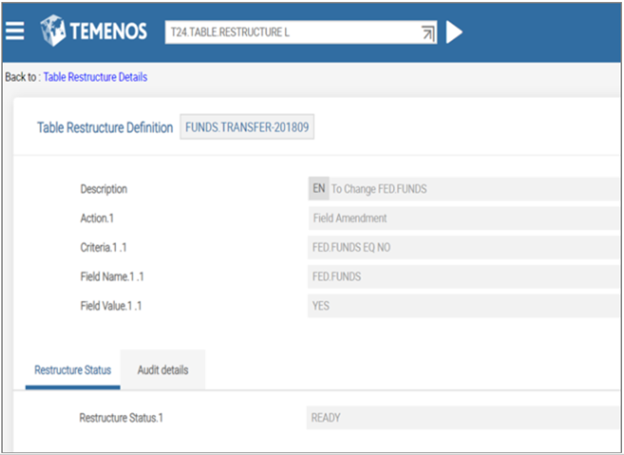
Task: Click the Criteria.1 .1 label
Action: click(108, 247)
